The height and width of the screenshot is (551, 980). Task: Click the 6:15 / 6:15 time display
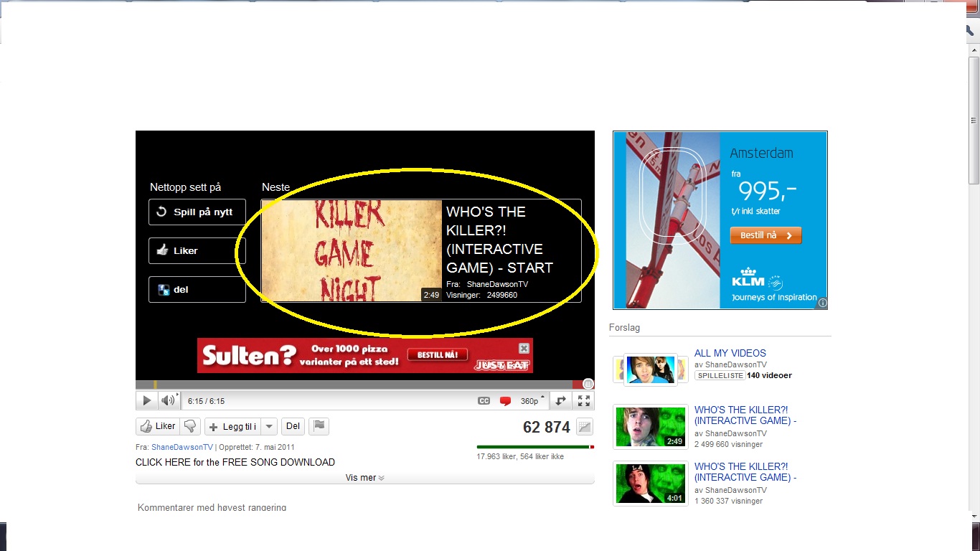207,402
